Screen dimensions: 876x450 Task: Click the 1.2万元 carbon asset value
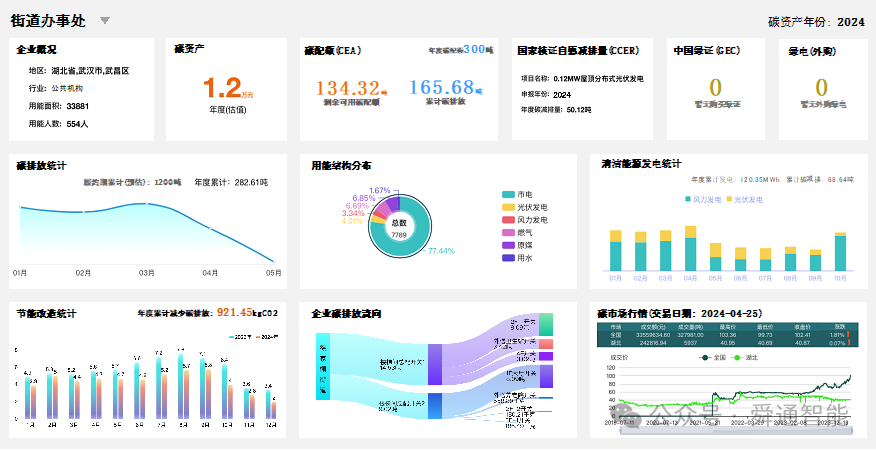[227, 88]
